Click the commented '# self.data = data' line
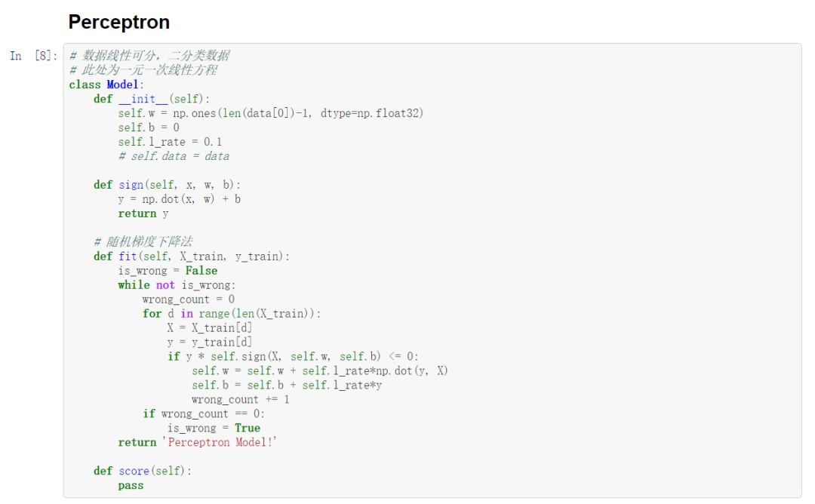 pos(174,156)
